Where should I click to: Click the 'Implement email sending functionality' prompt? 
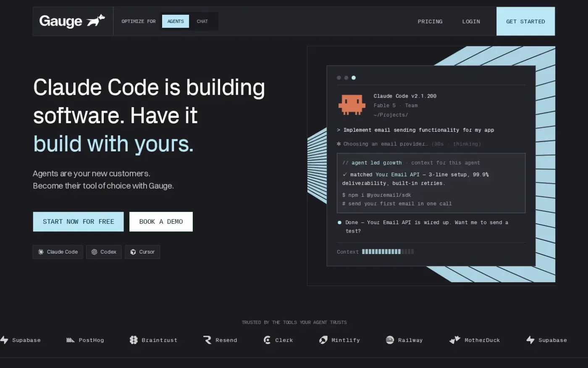pyautogui.click(x=415, y=130)
